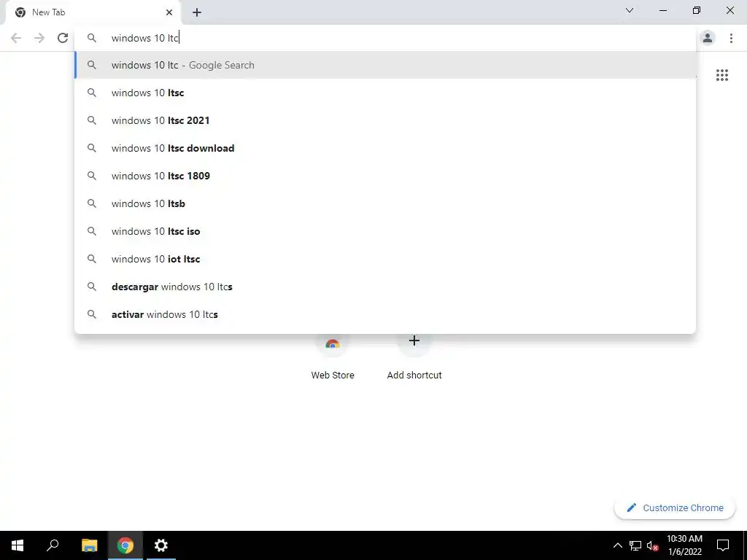This screenshot has height=560, width=747.
Task: Show hidden system tray icons
Action: 617,545
